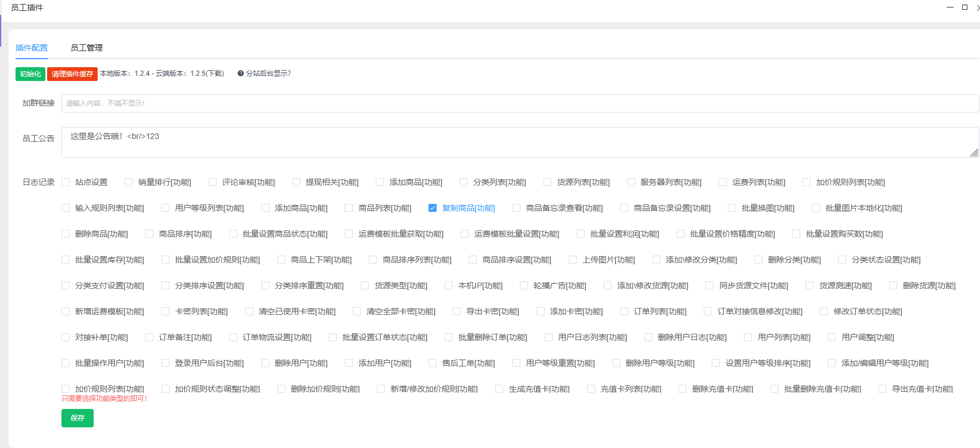Enable 运费列表[功能] checkbox
This screenshot has height=448, width=980.
pos(723,182)
